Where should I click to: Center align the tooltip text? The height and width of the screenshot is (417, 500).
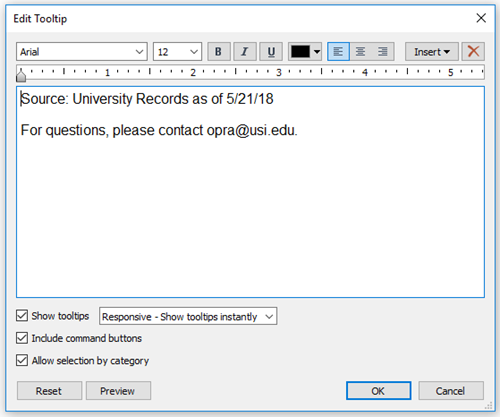click(360, 52)
